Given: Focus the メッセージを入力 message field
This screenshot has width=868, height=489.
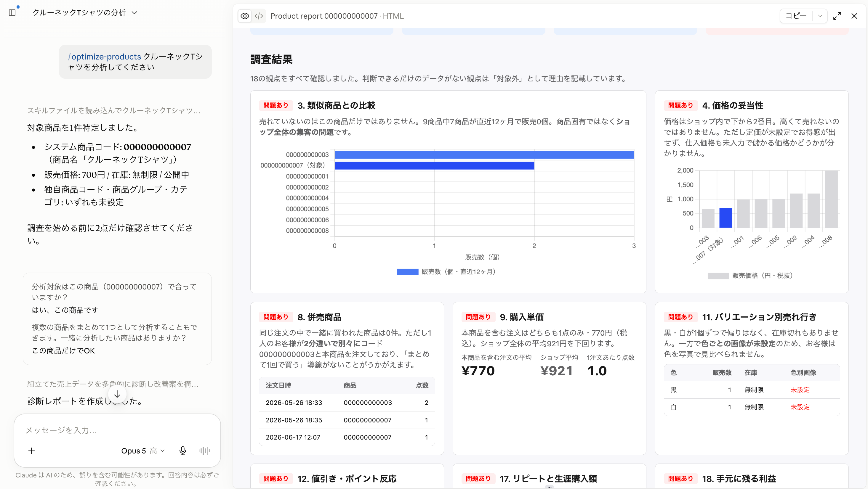Looking at the screenshot, I should [x=117, y=430].
